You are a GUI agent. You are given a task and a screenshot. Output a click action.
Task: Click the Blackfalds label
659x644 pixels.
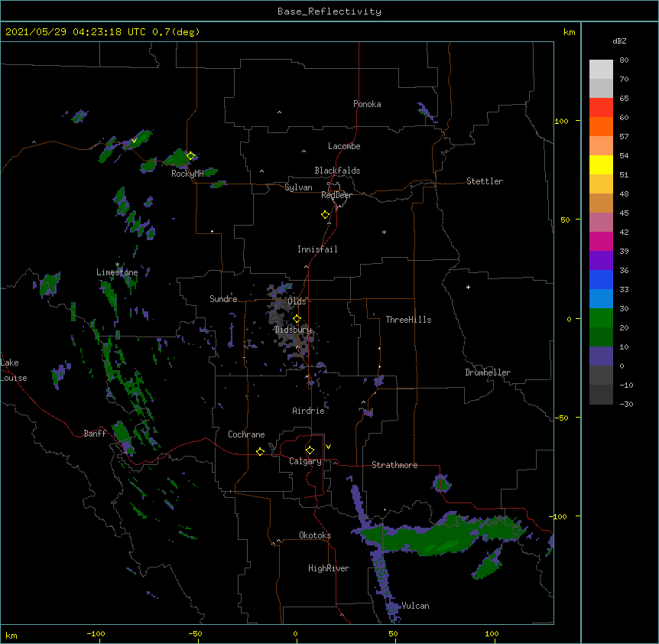pyautogui.click(x=337, y=171)
